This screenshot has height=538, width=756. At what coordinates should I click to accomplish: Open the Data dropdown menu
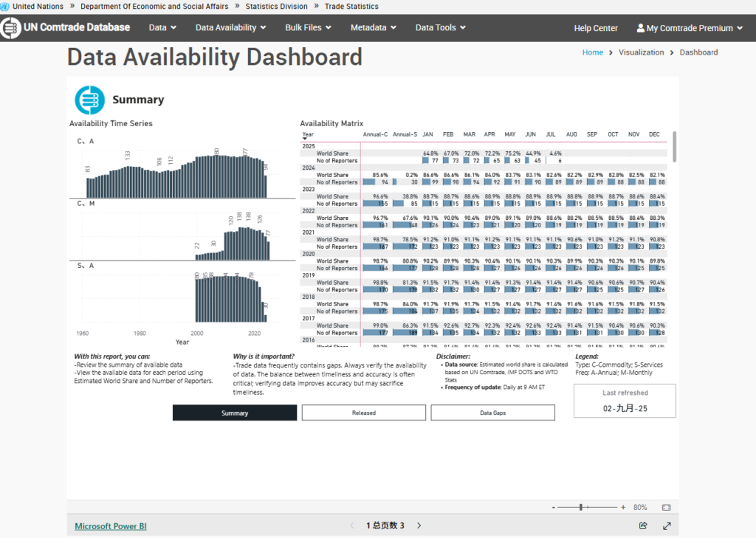point(162,28)
